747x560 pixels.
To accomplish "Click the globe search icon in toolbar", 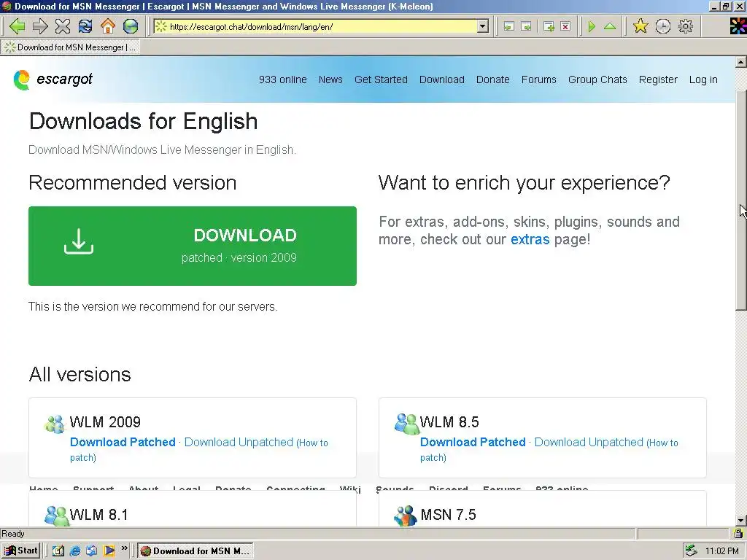I will [131, 26].
